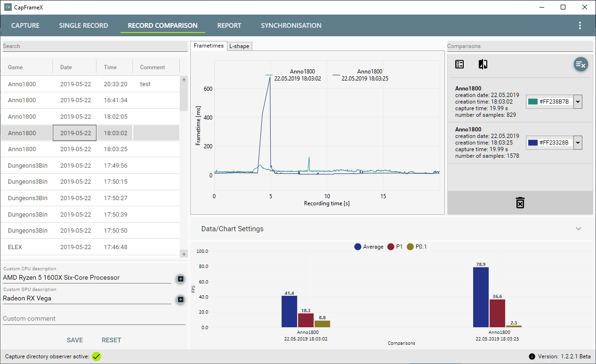This screenshot has width=596, height=364.
Task: Toggle the P0.1 legend entry
Action: pos(417,247)
